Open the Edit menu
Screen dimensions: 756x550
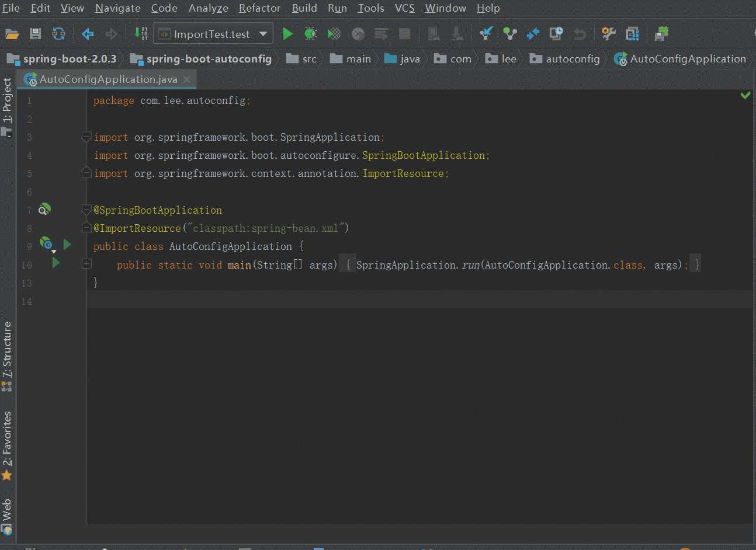point(40,8)
